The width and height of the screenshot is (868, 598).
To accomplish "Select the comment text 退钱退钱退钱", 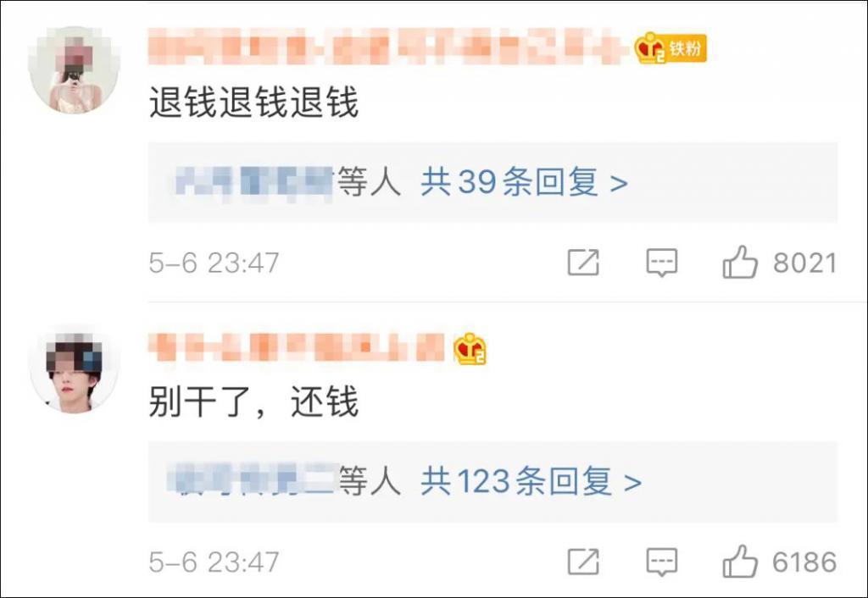I will [254, 102].
